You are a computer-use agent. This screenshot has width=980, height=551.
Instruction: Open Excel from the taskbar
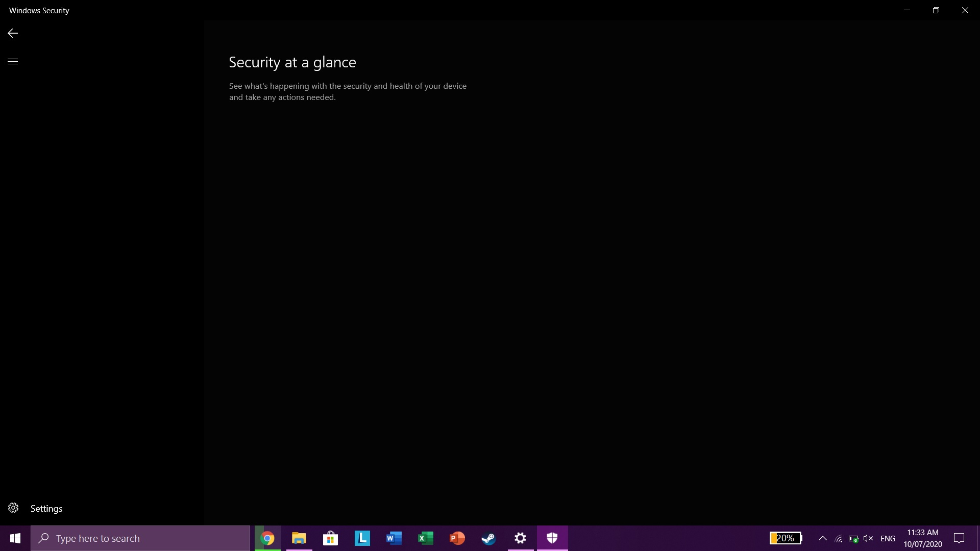coord(426,538)
